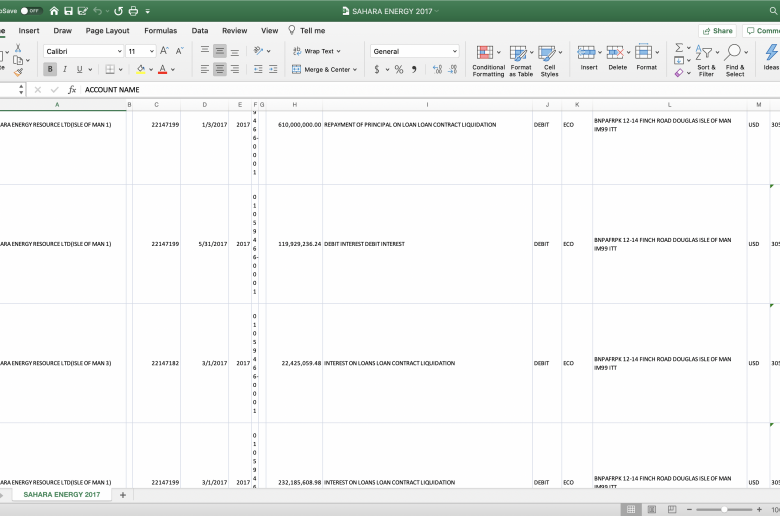Apply the red font color

point(162,69)
